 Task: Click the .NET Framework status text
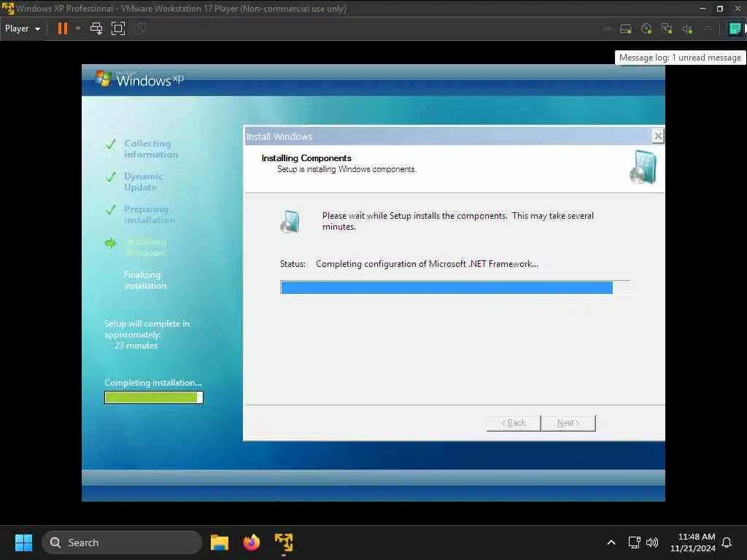427,264
